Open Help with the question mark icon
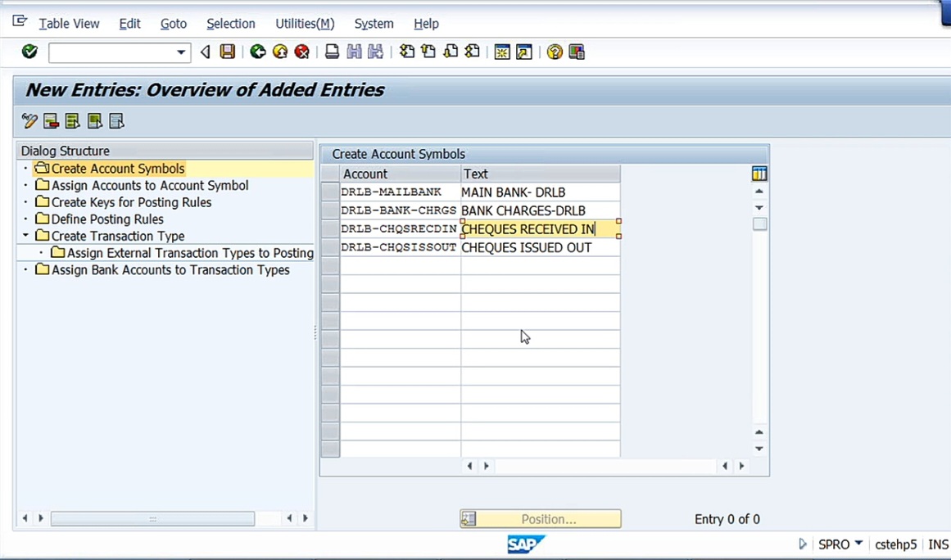This screenshot has height=560, width=951. (x=555, y=52)
